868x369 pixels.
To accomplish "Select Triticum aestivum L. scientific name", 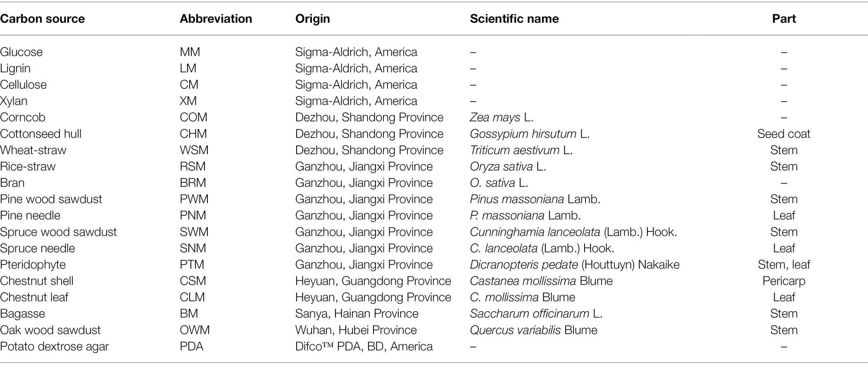I will (521, 150).
